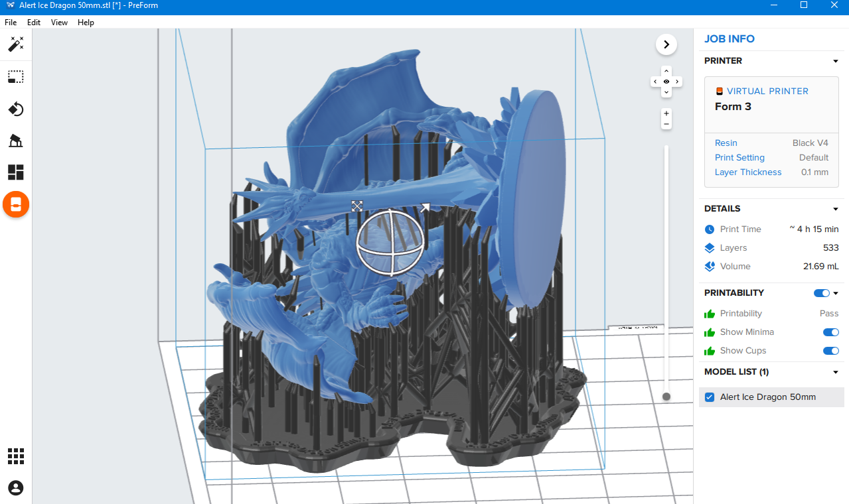Open the Supports tool
The image size is (849, 504).
coord(15,141)
